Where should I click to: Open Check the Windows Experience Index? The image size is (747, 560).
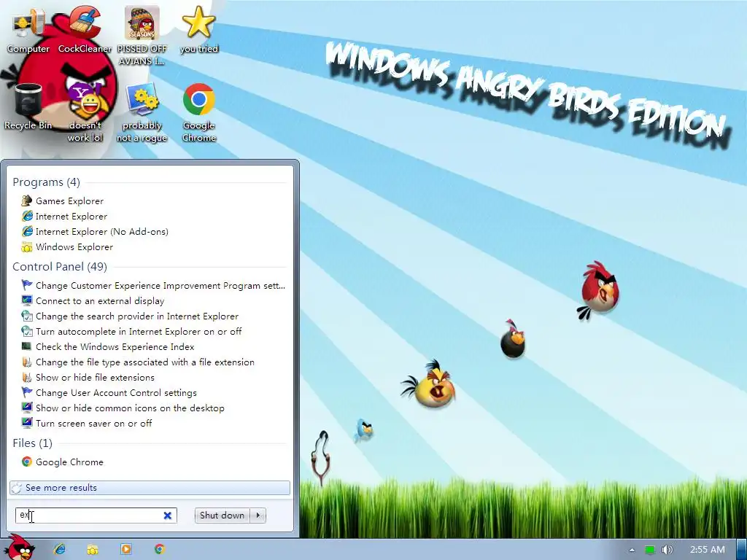(x=108, y=346)
